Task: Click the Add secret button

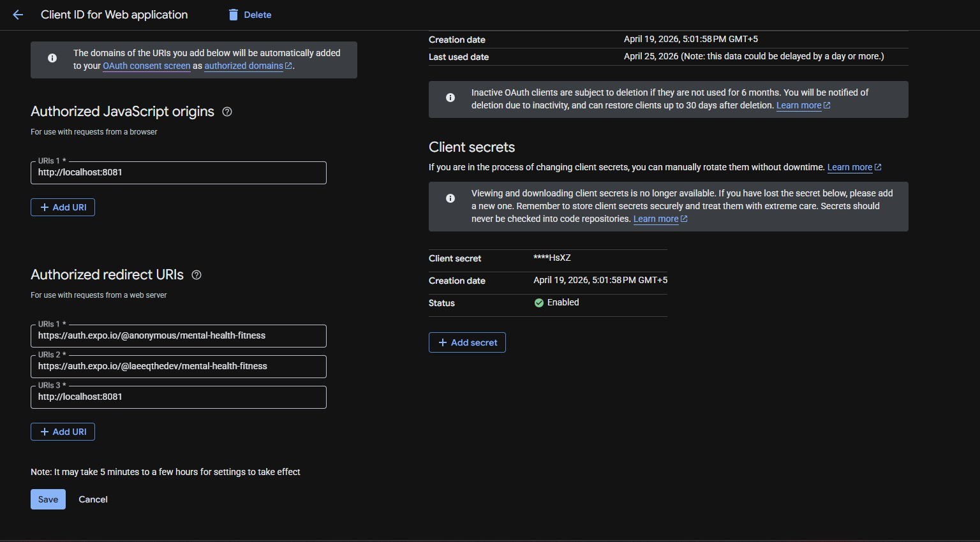Action: pyautogui.click(x=467, y=342)
